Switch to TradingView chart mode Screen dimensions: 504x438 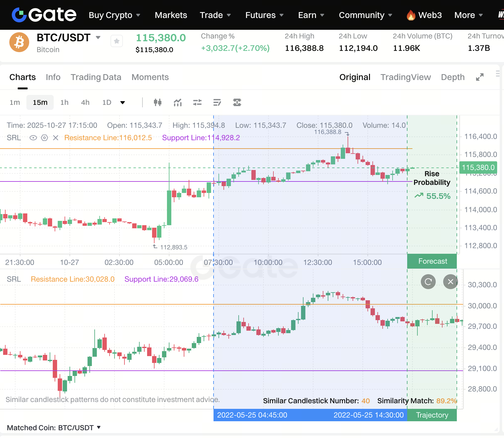[406, 77]
